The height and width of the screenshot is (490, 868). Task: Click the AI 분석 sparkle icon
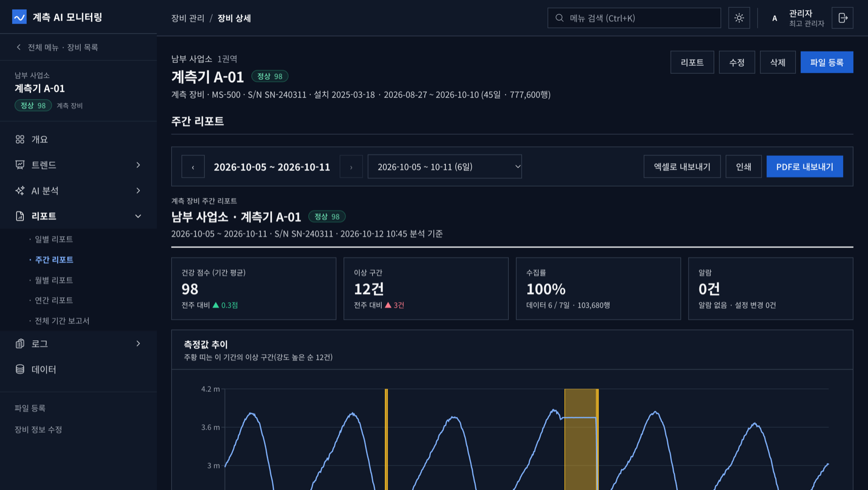(x=20, y=190)
